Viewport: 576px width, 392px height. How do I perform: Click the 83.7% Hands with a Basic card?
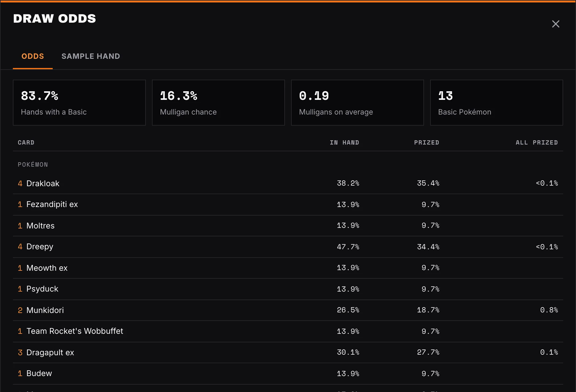click(x=79, y=103)
